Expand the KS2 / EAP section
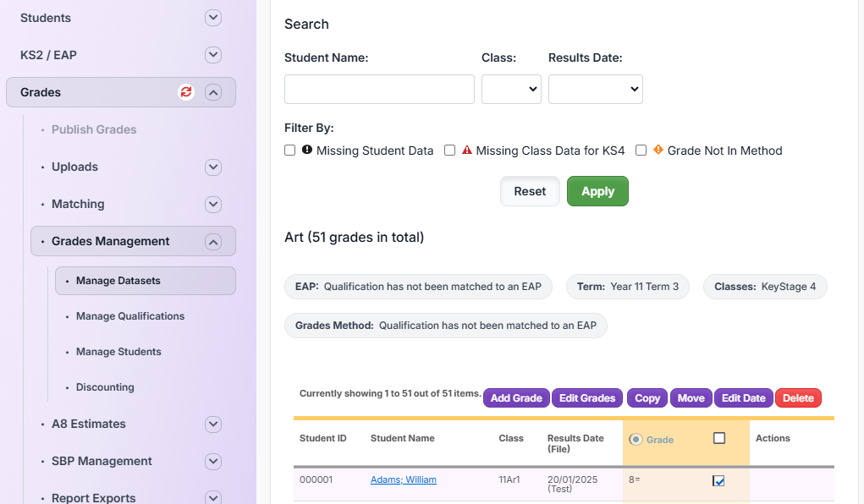The height and width of the screenshot is (504, 864). pos(213,55)
